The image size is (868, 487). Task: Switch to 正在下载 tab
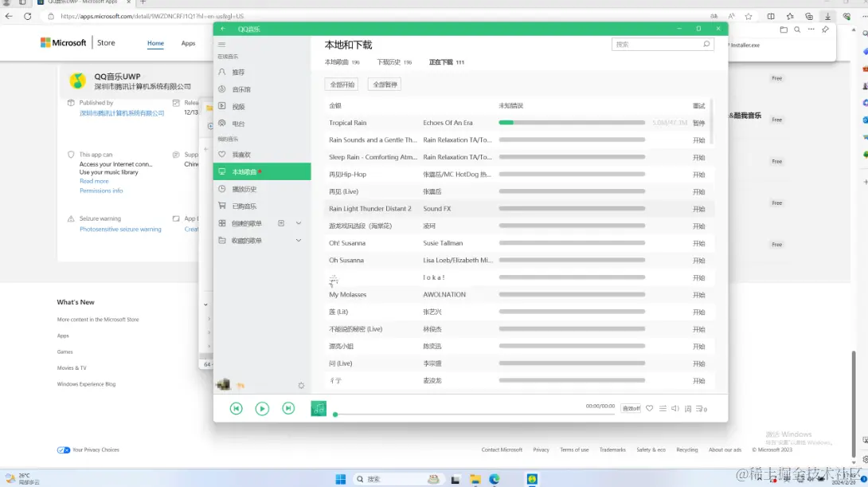[447, 62]
